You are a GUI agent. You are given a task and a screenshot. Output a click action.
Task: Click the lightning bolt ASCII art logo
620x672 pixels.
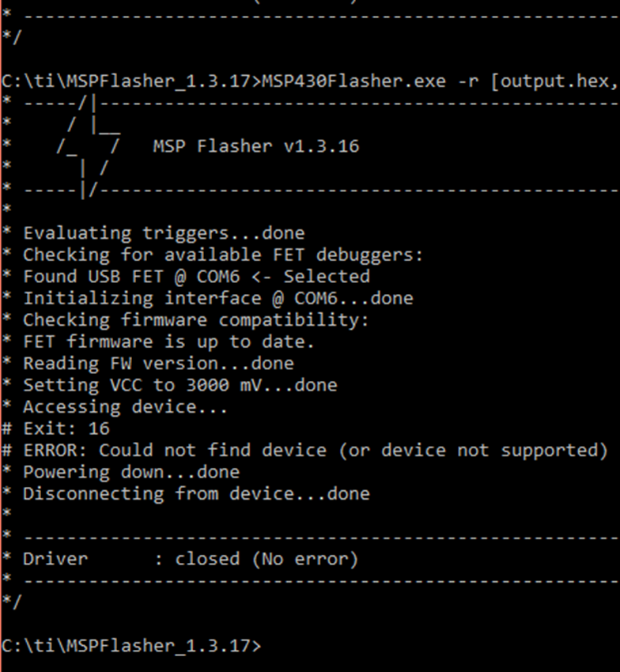click(89, 147)
